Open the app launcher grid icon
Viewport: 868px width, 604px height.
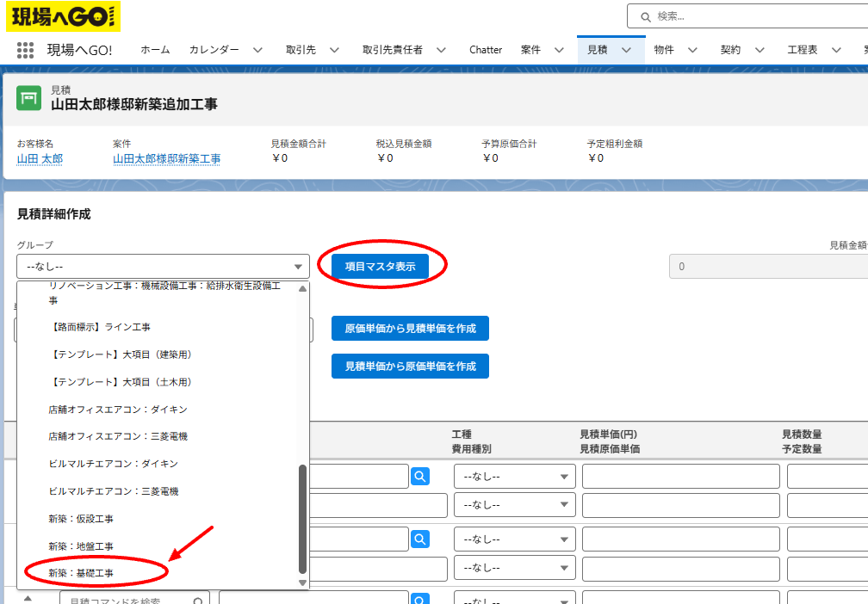coord(25,50)
